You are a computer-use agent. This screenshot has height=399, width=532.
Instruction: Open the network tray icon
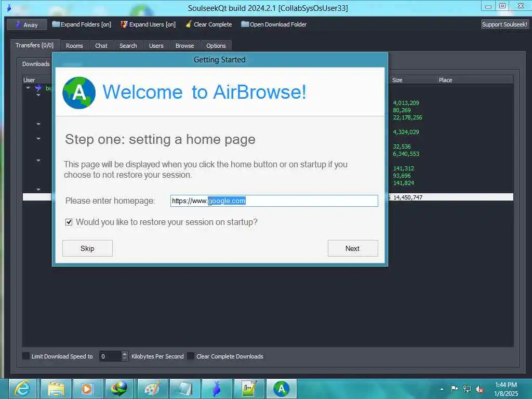point(467,389)
